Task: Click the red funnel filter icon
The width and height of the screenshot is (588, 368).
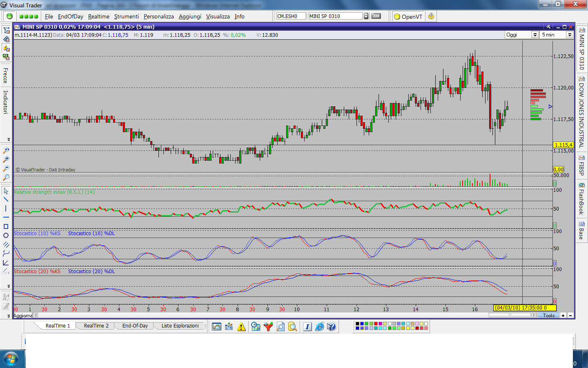Action: tap(268, 326)
